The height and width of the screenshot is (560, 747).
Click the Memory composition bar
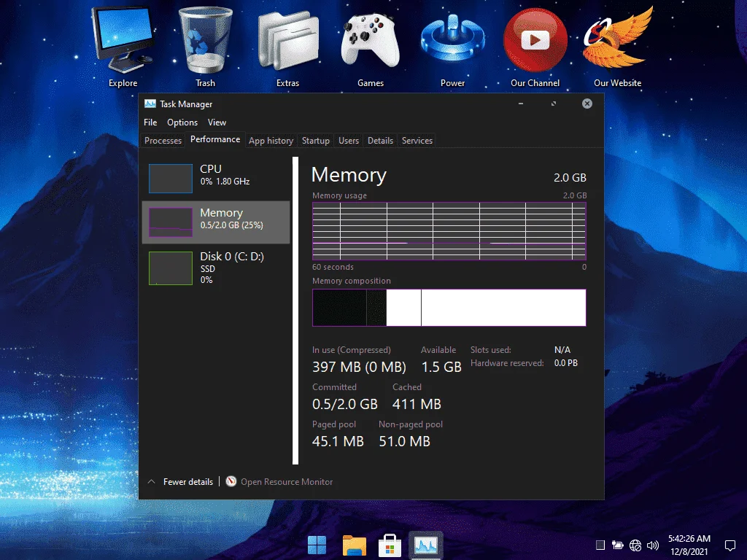point(449,308)
